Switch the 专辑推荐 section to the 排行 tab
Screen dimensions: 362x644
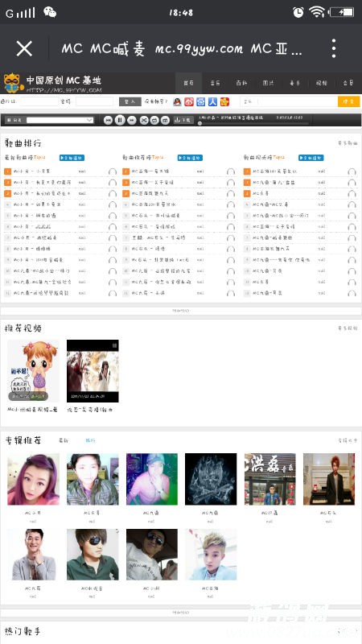pyautogui.click(x=90, y=440)
